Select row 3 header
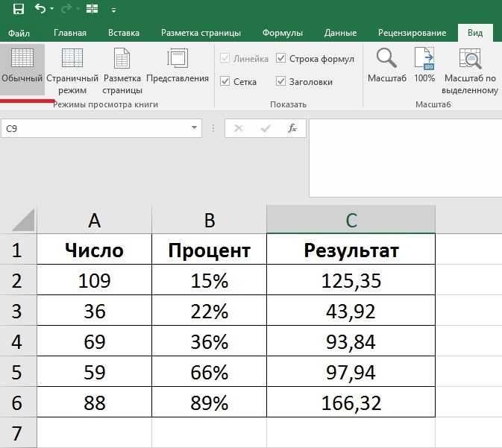Screen dimensions: 502x448 (18, 310)
